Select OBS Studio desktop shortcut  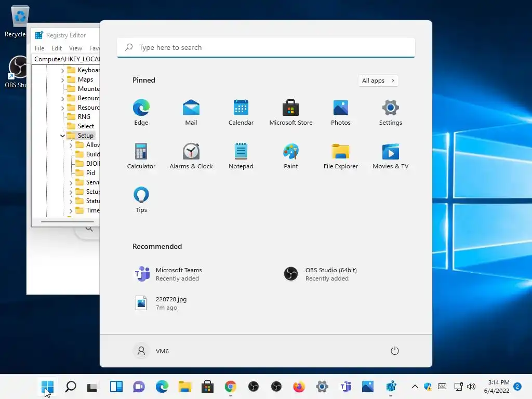(x=18, y=72)
